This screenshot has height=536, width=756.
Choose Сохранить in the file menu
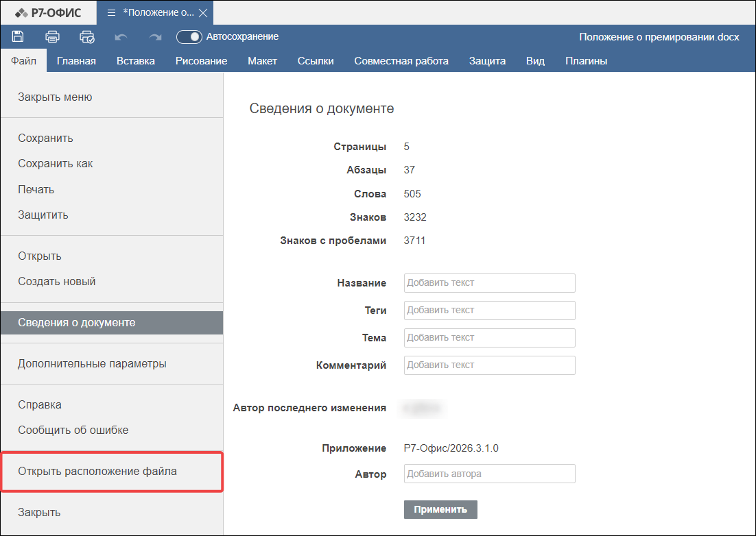(x=112, y=138)
